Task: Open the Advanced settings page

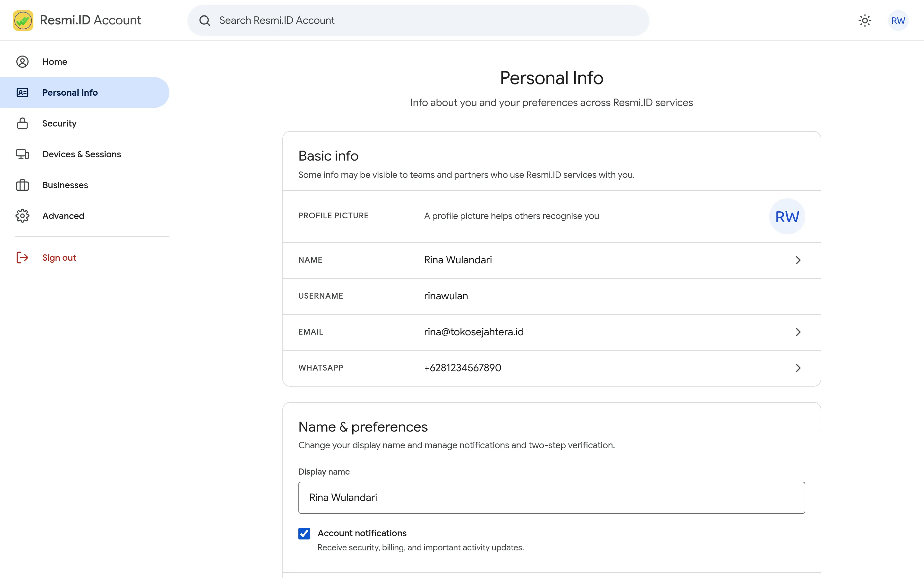Action: pyautogui.click(x=84, y=215)
